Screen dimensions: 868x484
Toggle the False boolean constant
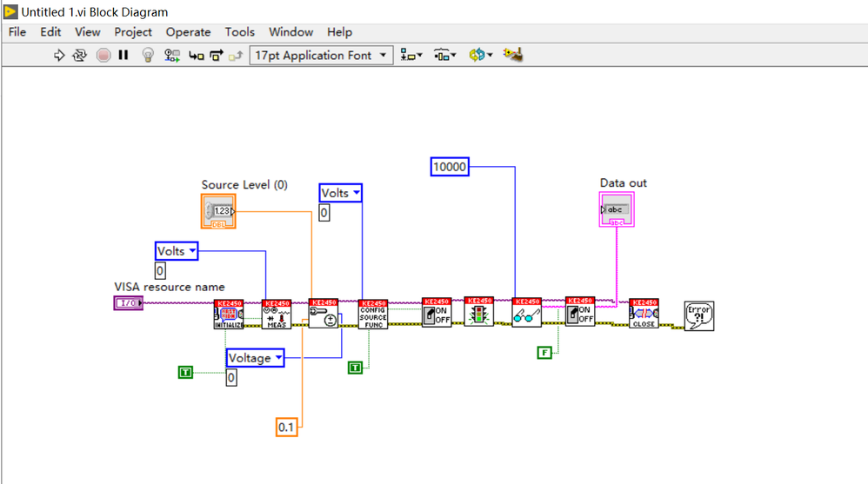point(544,352)
